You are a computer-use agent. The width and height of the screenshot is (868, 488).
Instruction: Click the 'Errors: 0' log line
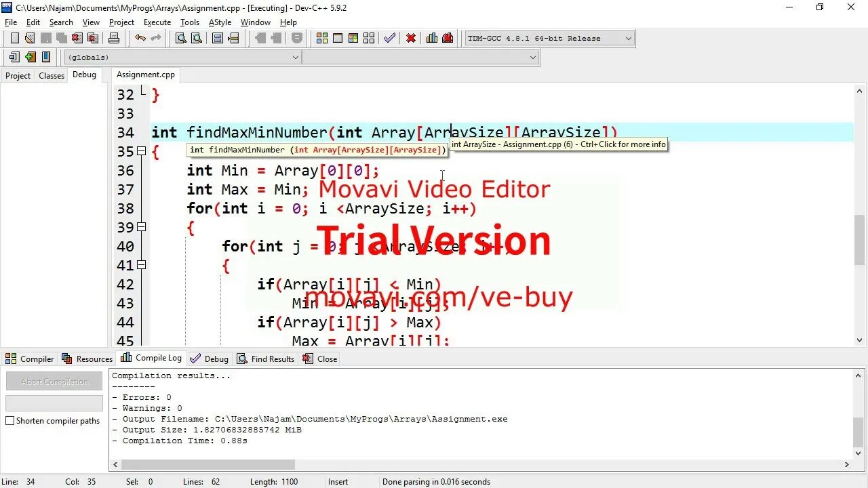point(142,397)
